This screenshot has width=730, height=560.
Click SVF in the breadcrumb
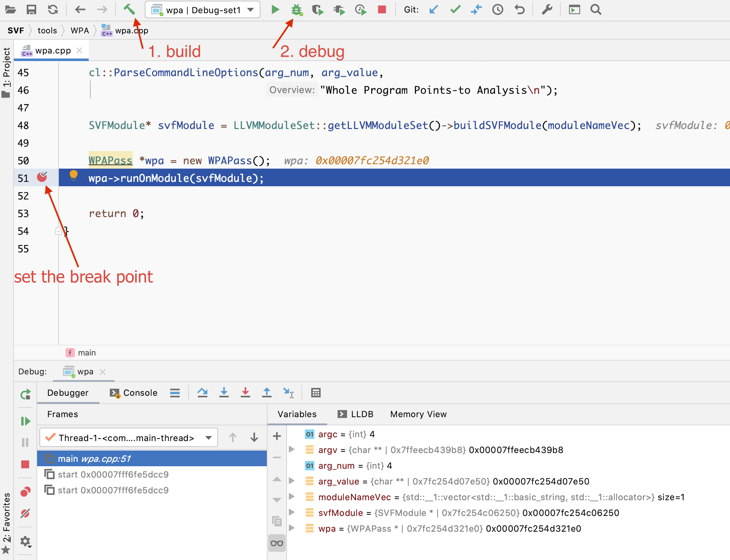coord(16,31)
